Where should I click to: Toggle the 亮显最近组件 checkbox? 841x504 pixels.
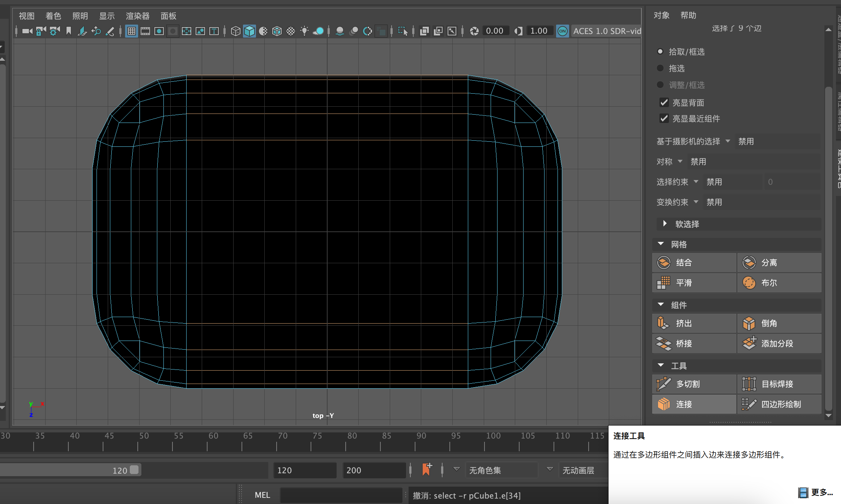(x=664, y=118)
